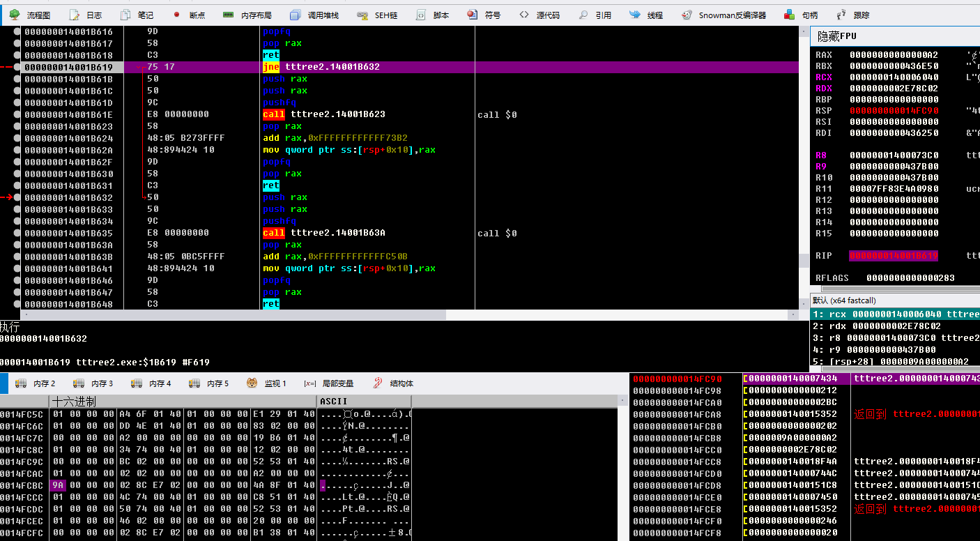The image size is (980, 541).
Task: Select add rax,0xFFFFFFFFFFFFC50B instruction
Action: (x=335, y=257)
